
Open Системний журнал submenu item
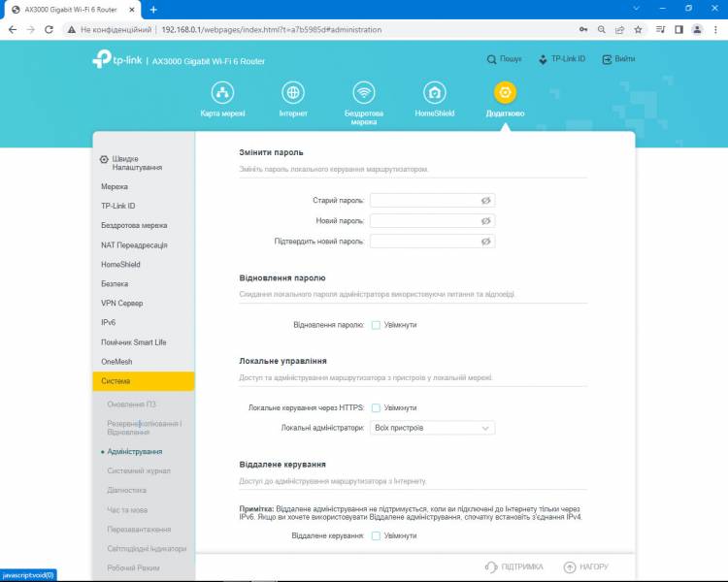click(x=139, y=470)
